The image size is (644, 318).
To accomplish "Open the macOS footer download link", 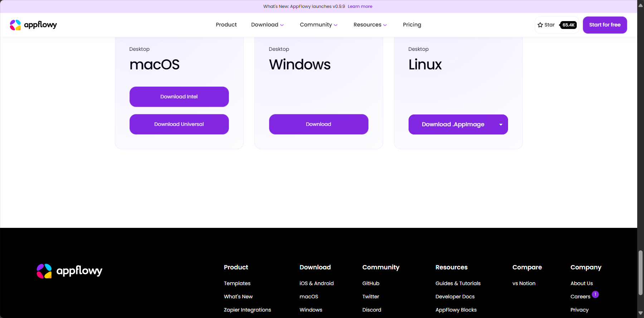I will pyautogui.click(x=309, y=297).
